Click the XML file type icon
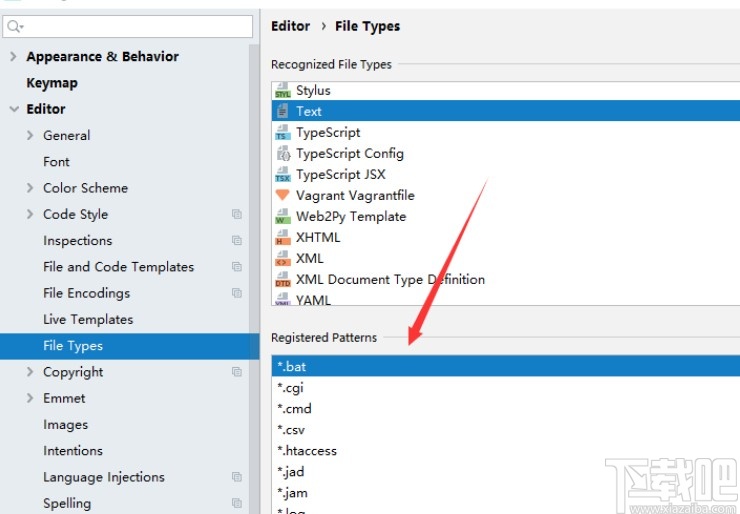The image size is (740, 514). tap(282, 259)
